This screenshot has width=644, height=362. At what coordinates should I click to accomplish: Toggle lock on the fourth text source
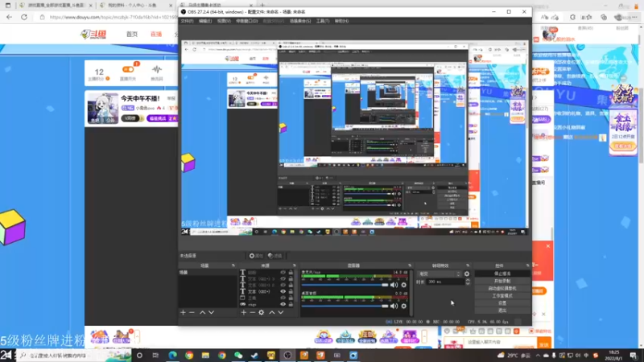coord(291,291)
